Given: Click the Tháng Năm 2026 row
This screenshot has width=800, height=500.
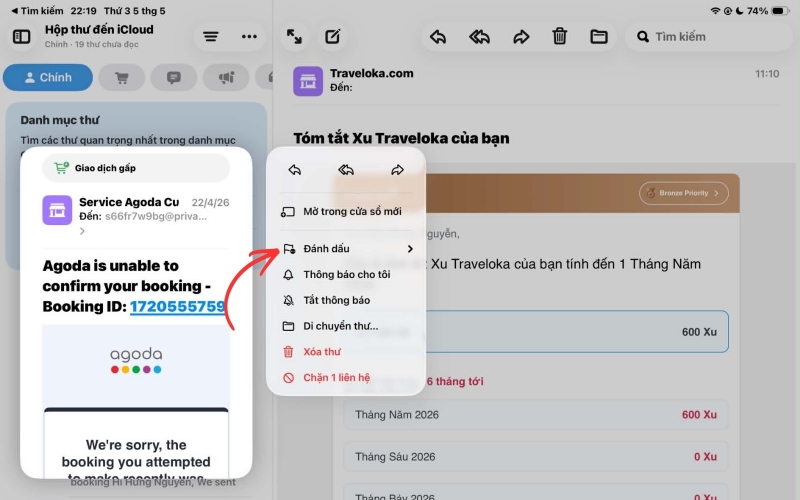Looking at the screenshot, I should pos(536,415).
